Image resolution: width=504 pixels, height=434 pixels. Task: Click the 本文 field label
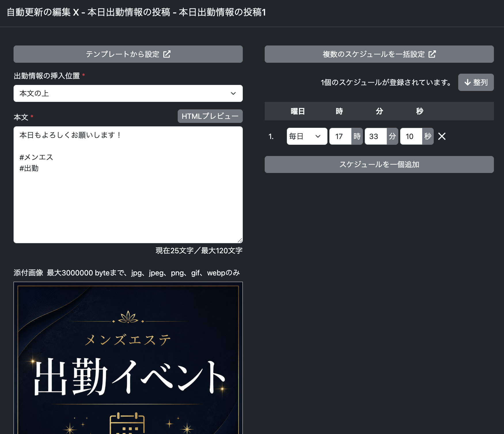click(21, 117)
